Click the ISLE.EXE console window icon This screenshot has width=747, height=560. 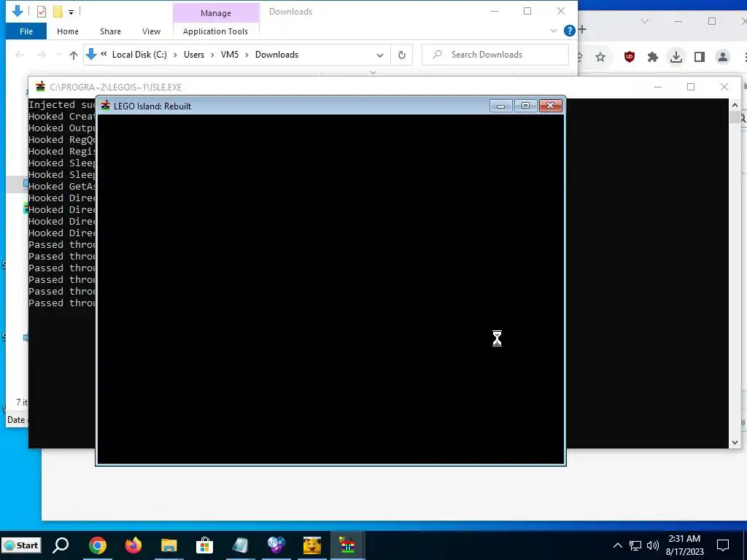pyautogui.click(x=41, y=87)
